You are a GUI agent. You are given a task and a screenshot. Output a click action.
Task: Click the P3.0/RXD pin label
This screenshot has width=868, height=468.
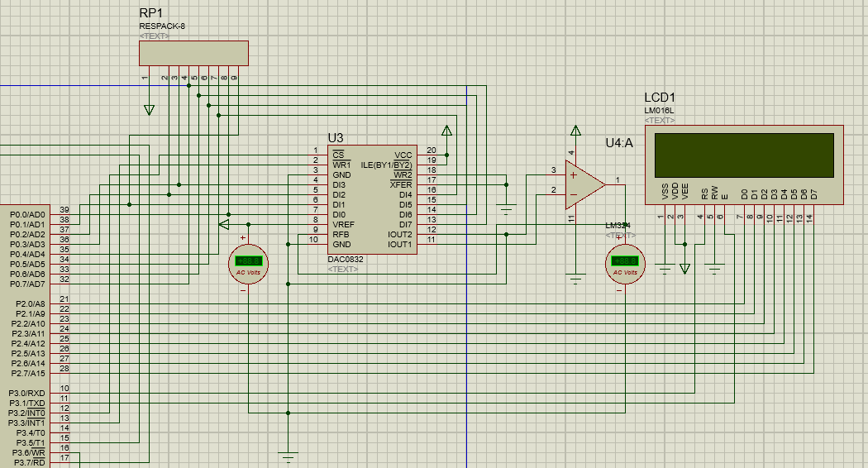26,394
